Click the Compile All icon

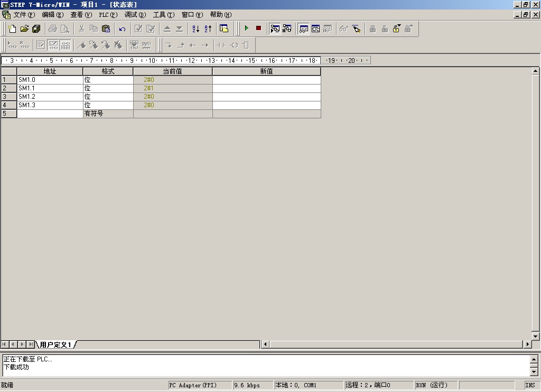coord(151,29)
